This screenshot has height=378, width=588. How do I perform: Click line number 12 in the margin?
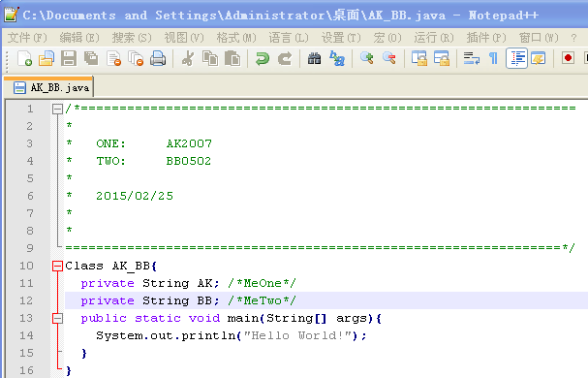coord(26,300)
